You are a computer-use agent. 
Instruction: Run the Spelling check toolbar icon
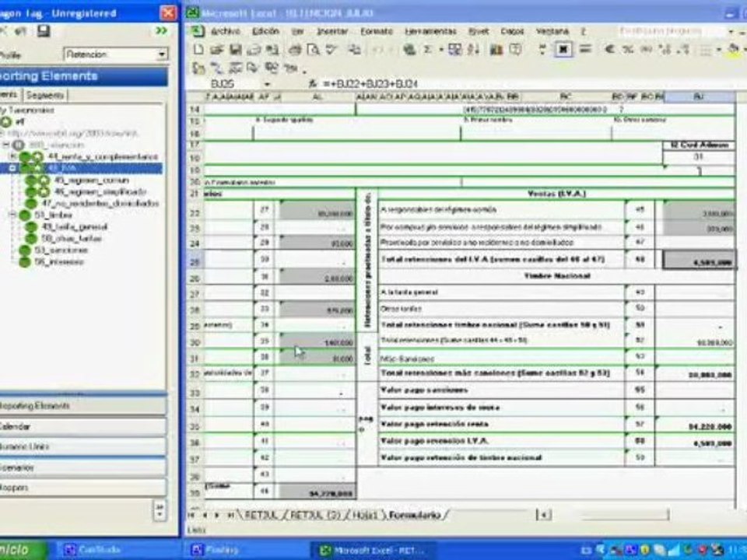click(x=331, y=50)
